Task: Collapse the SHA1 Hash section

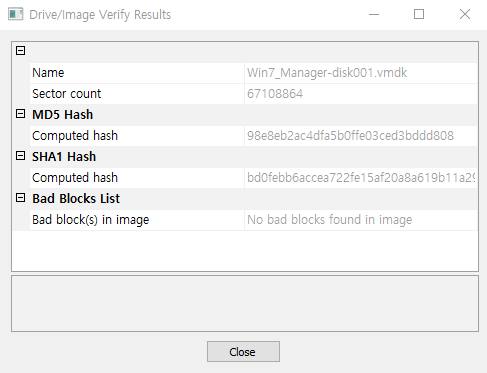Action: point(20,156)
